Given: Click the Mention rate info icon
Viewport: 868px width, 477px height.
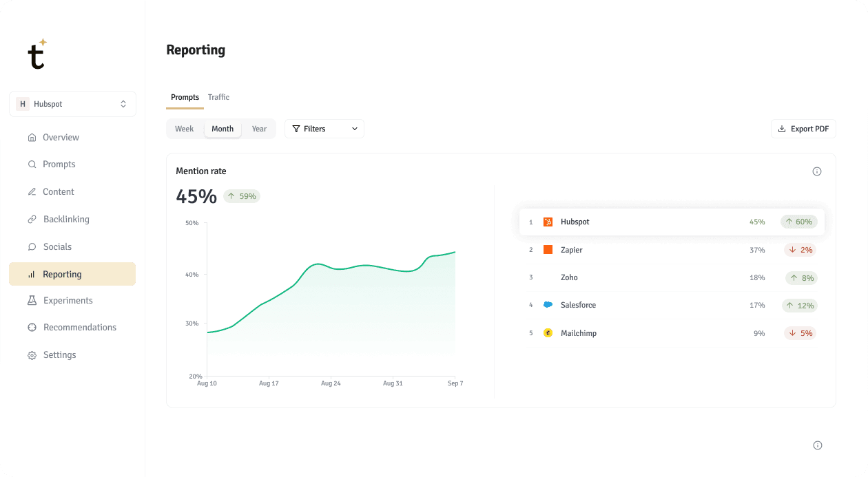Looking at the screenshot, I should coord(817,171).
